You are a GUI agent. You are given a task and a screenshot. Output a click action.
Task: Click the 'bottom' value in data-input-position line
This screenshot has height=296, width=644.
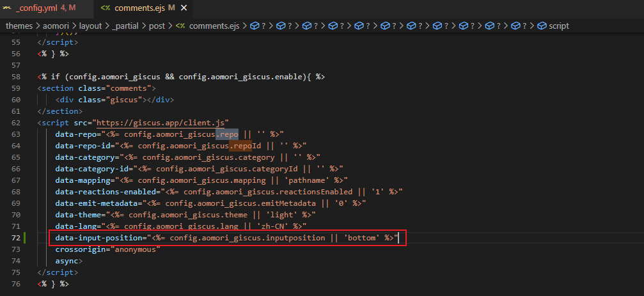pyautogui.click(x=363, y=237)
